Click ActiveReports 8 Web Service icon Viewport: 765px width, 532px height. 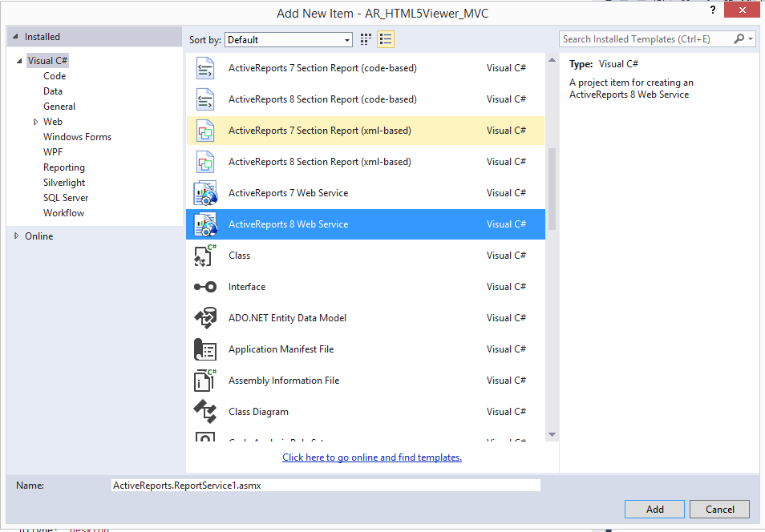pyautogui.click(x=205, y=224)
